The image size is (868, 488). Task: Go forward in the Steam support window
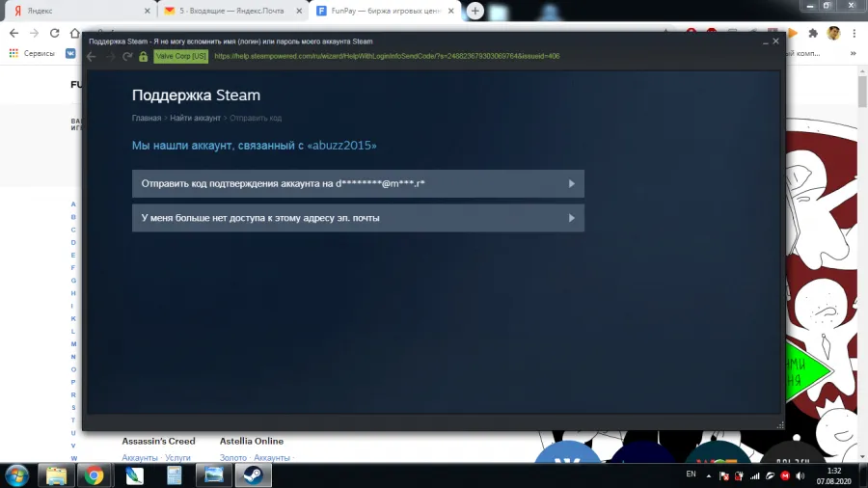pyautogui.click(x=110, y=57)
